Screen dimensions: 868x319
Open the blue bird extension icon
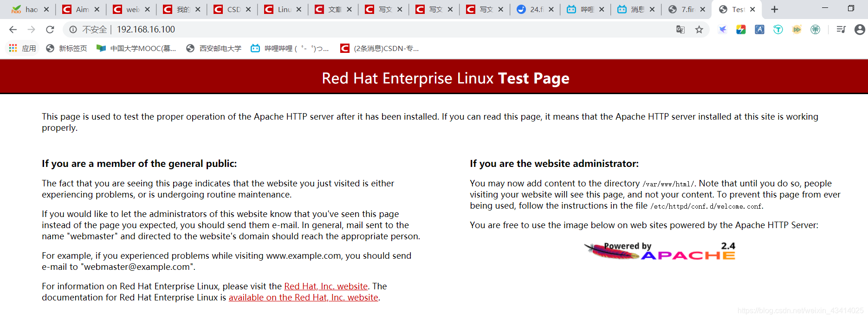tap(723, 30)
